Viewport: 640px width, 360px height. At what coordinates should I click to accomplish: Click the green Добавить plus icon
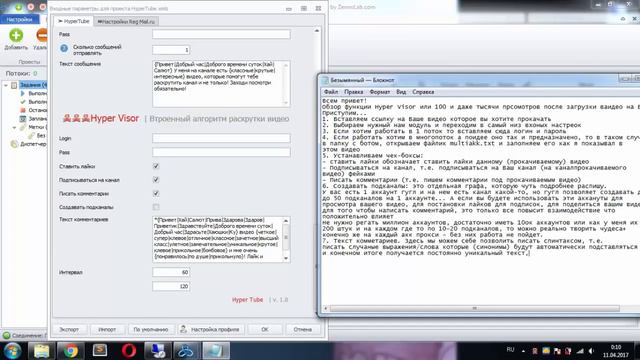pyautogui.click(x=16, y=36)
